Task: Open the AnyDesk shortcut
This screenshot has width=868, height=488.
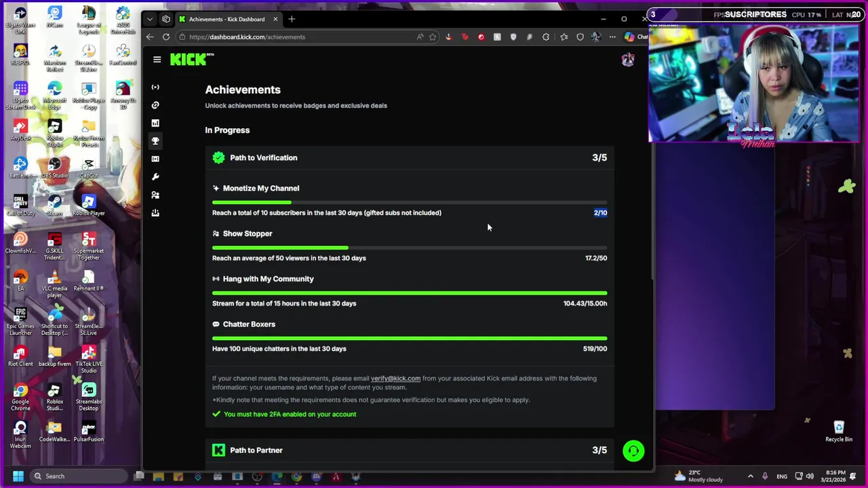Action: [20, 129]
